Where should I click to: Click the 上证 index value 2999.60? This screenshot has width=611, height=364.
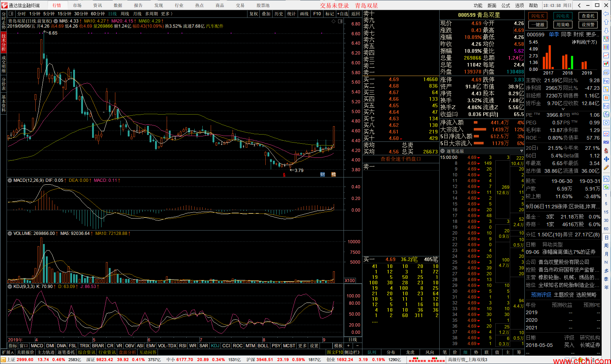pyautogui.click(x=25, y=360)
